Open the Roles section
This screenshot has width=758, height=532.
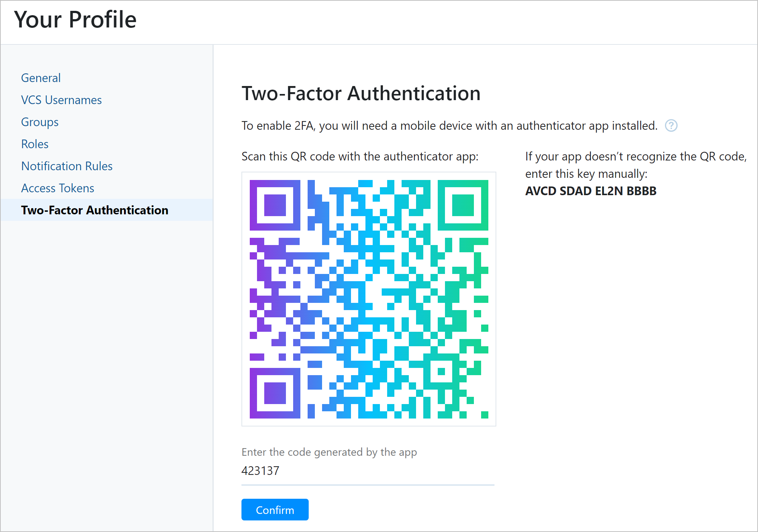pyautogui.click(x=34, y=144)
